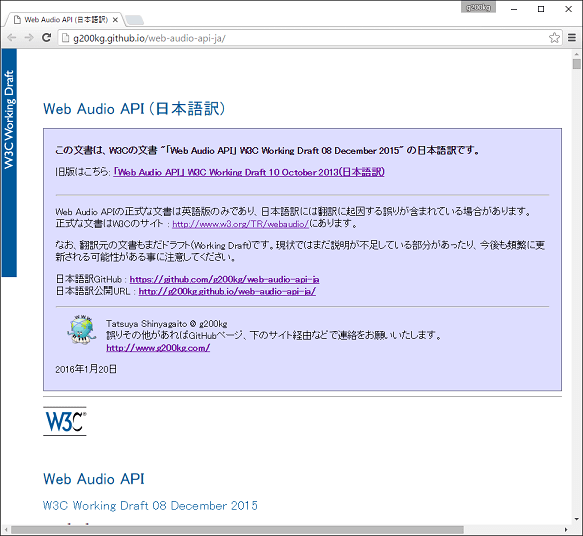Click the browser back arrow
Screen dimensions: 583x536
point(12,38)
